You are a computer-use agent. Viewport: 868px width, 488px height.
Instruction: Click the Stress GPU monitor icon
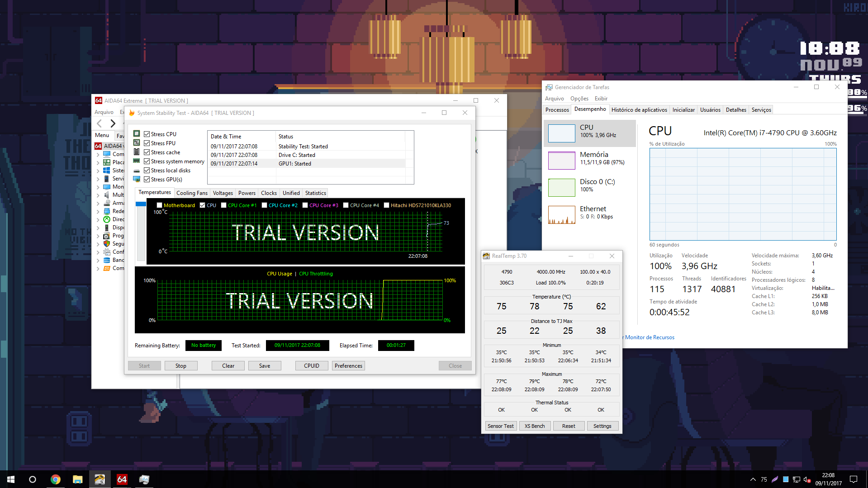[137, 180]
